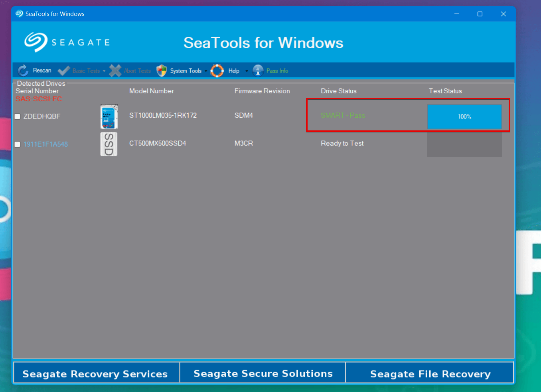Click model number CT500MX500SSD4
This screenshot has width=541, height=392.
pyautogui.click(x=158, y=143)
